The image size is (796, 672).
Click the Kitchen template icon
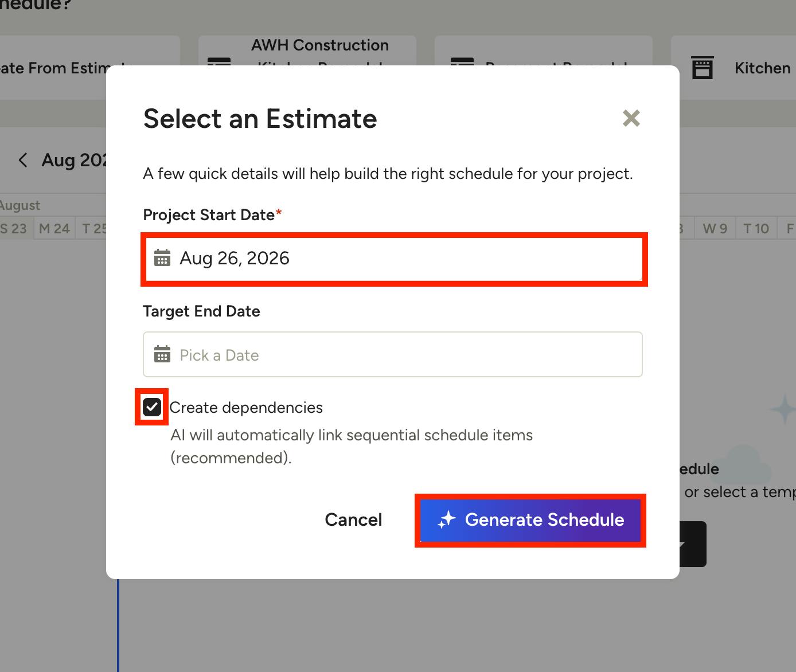703,68
